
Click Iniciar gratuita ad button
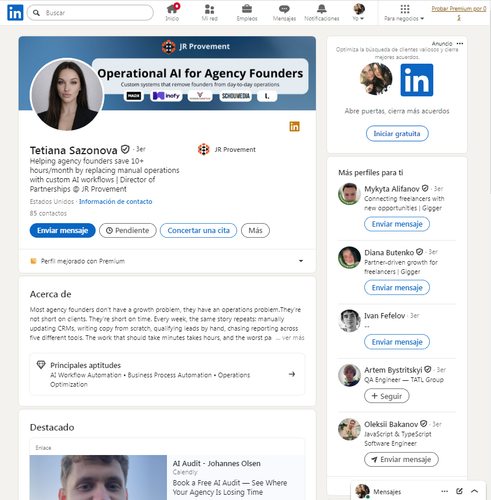tap(397, 134)
